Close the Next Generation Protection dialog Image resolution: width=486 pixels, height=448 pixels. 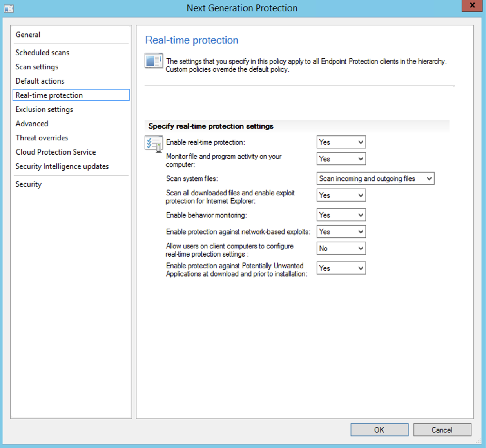472,6
